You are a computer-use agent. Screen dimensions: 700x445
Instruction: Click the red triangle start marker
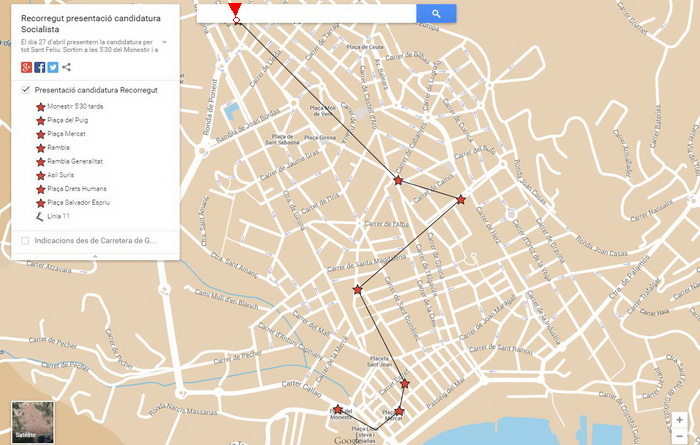pos(234,10)
